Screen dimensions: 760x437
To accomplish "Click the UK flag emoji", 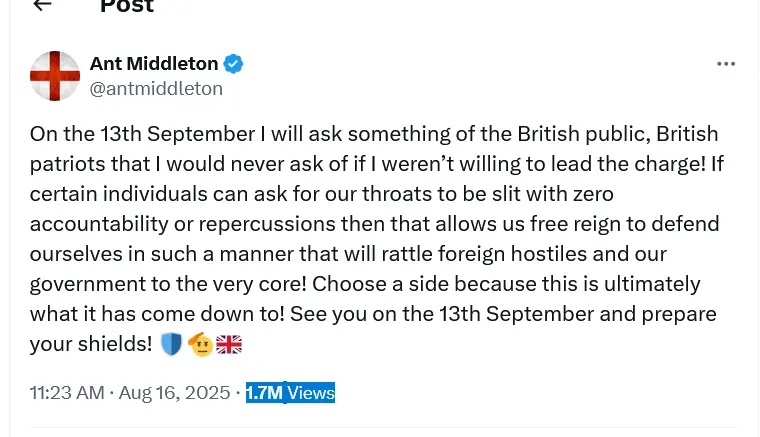I will 230,344.
